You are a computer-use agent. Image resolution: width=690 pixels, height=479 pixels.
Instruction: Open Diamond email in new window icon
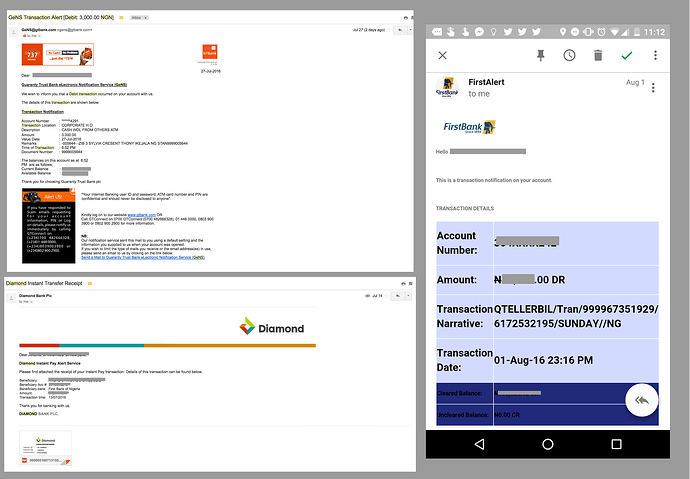click(x=411, y=284)
